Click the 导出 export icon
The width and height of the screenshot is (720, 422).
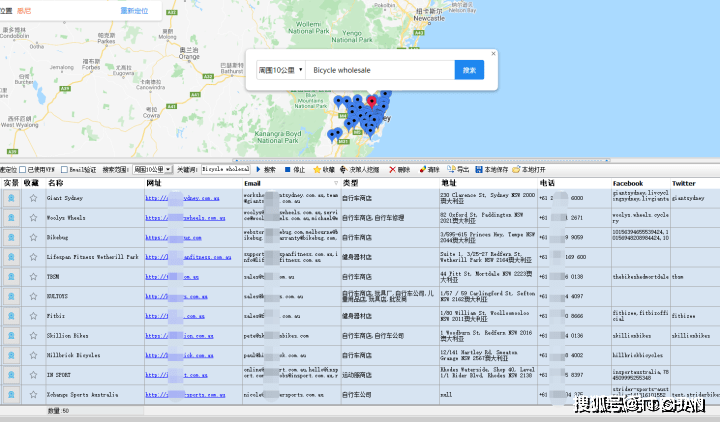tap(452, 170)
